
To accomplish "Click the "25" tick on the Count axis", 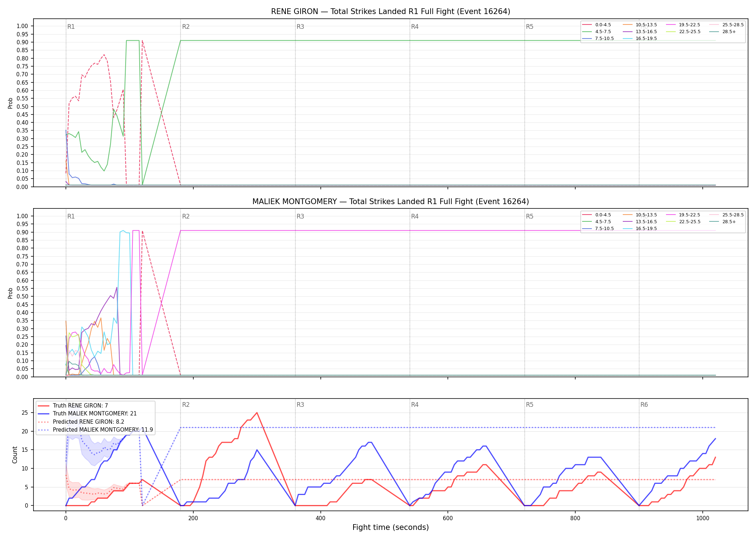I will click(24, 413).
